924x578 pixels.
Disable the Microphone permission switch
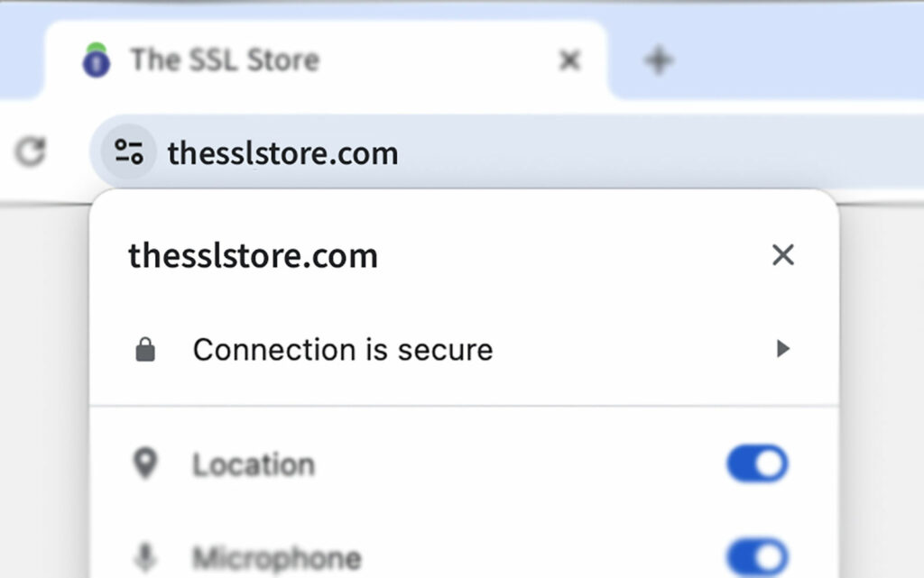(756, 558)
